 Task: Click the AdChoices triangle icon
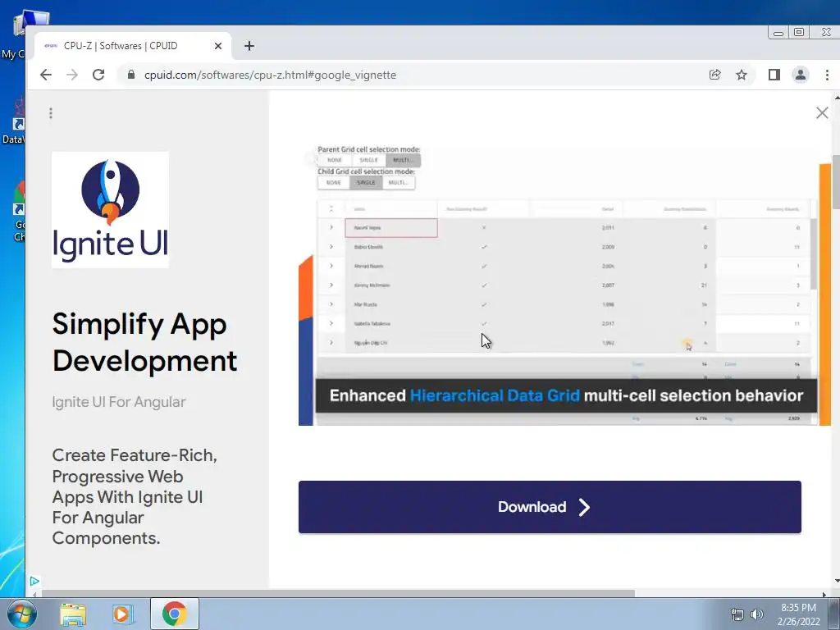point(34,582)
